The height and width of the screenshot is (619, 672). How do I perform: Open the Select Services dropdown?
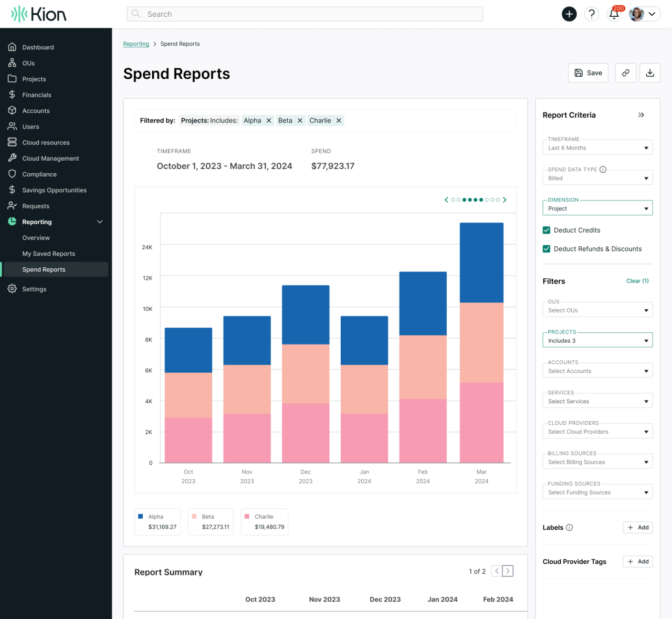pos(597,401)
